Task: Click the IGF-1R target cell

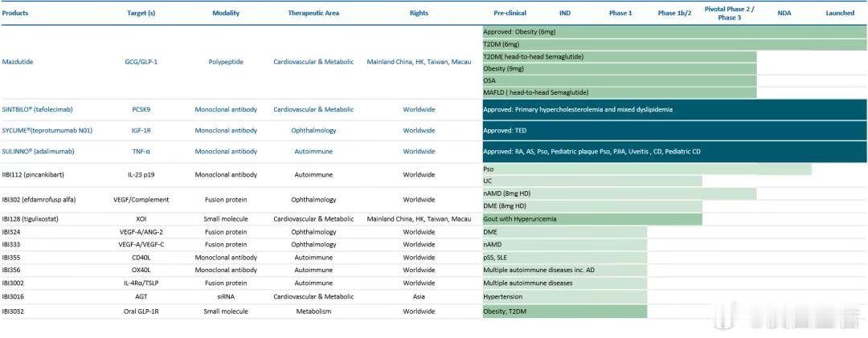Action: 141,131
